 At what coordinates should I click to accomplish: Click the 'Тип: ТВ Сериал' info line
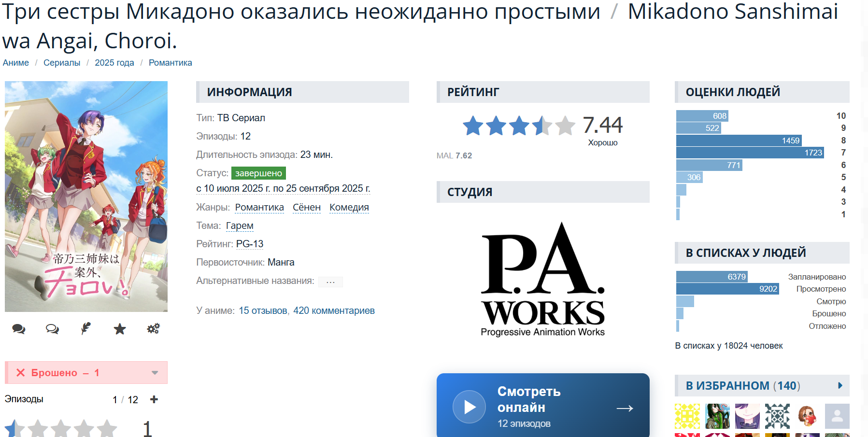230,118
